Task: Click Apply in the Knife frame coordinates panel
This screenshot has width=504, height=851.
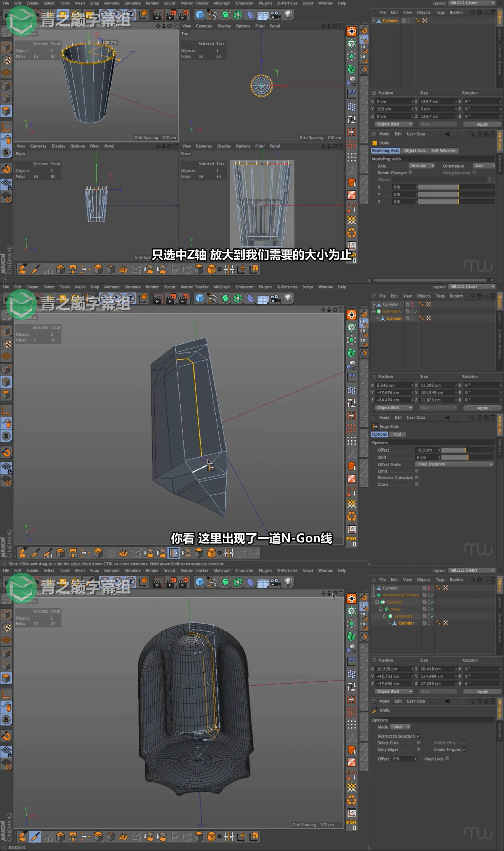Action: (482, 692)
